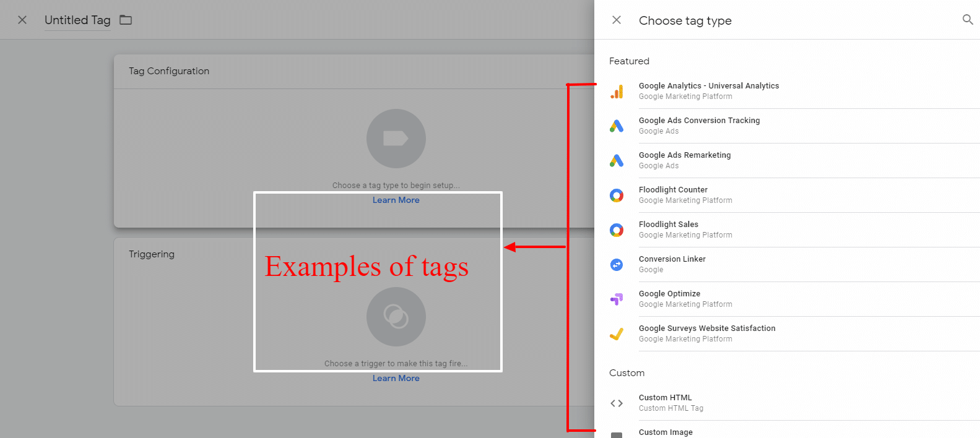This screenshot has height=438, width=980.
Task: Click the Tag Configuration heading
Action: pyautogui.click(x=169, y=71)
